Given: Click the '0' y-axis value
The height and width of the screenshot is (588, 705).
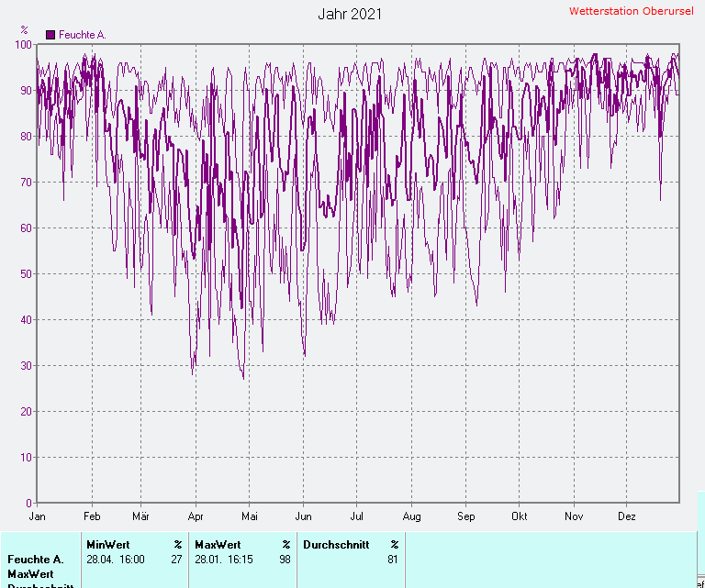Looking at the screenshot, I should point(28,503).
